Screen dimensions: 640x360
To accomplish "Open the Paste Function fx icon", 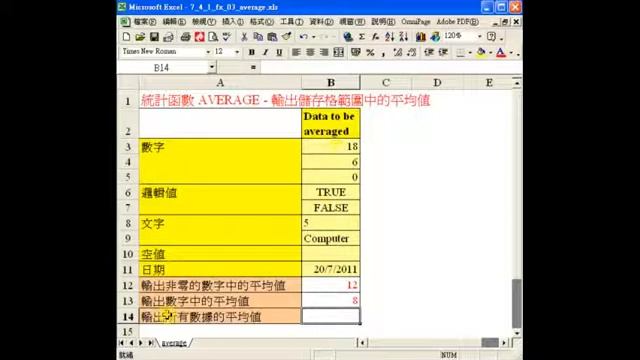I will tap(375, 37).
